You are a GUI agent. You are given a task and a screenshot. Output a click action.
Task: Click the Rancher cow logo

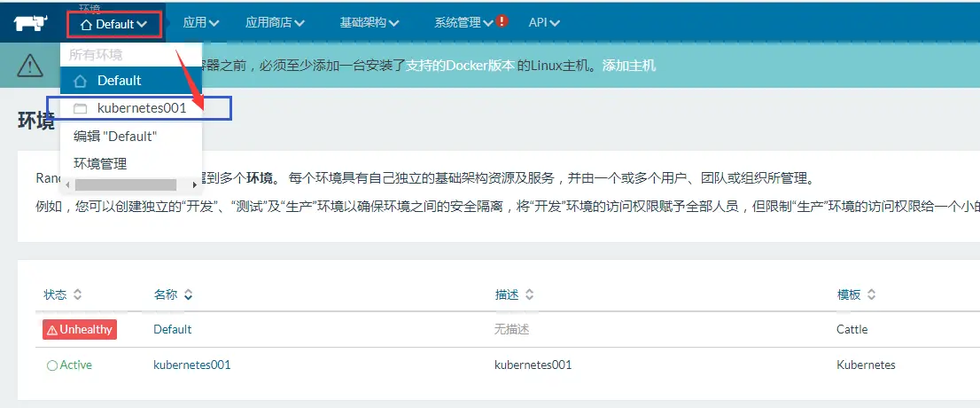point(31,23)
